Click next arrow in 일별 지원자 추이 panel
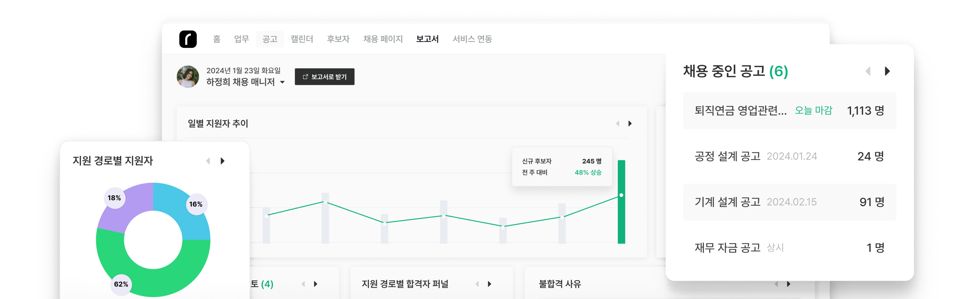This screenshot has width=980, height=299. click(630, 124)
